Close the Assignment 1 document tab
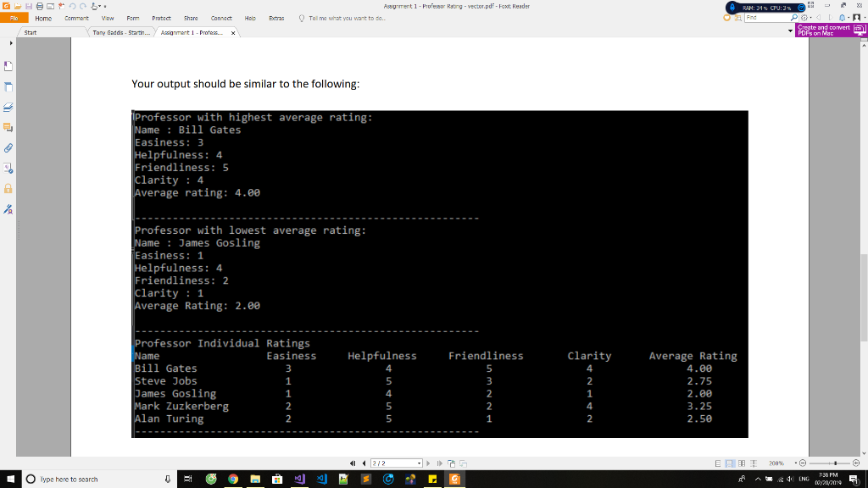The image size is (868, 488). click(x=233, y=33)
